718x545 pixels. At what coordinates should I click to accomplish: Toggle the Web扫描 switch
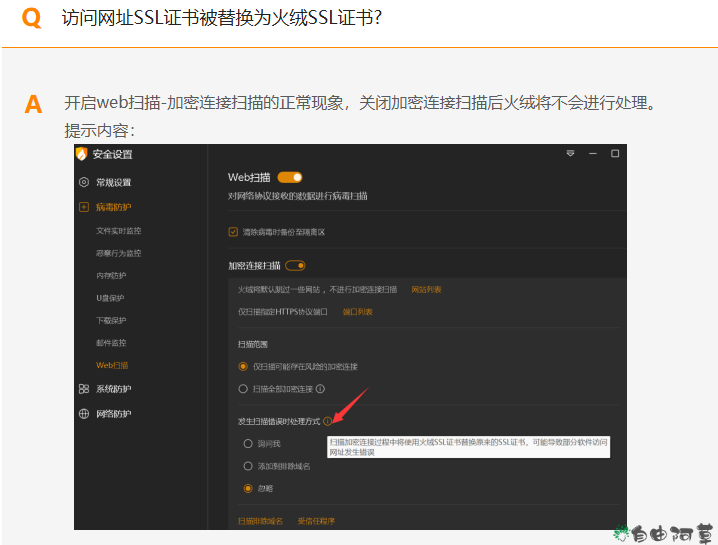pos(290,177)
